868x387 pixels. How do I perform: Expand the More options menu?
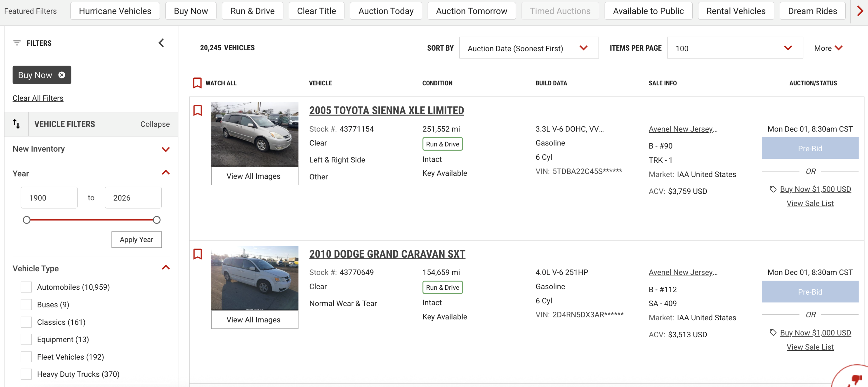click(828, 48)
